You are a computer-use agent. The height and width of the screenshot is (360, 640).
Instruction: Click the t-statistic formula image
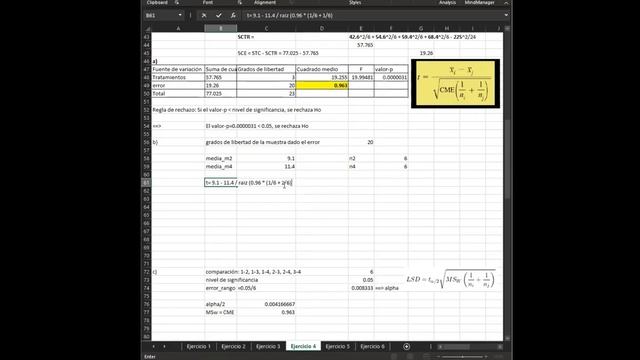point(456,84)
